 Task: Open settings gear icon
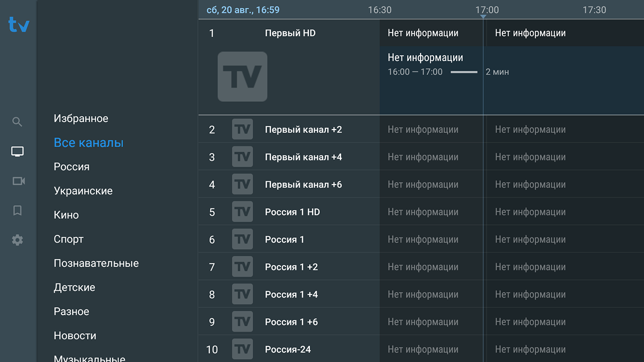point(18,240)
